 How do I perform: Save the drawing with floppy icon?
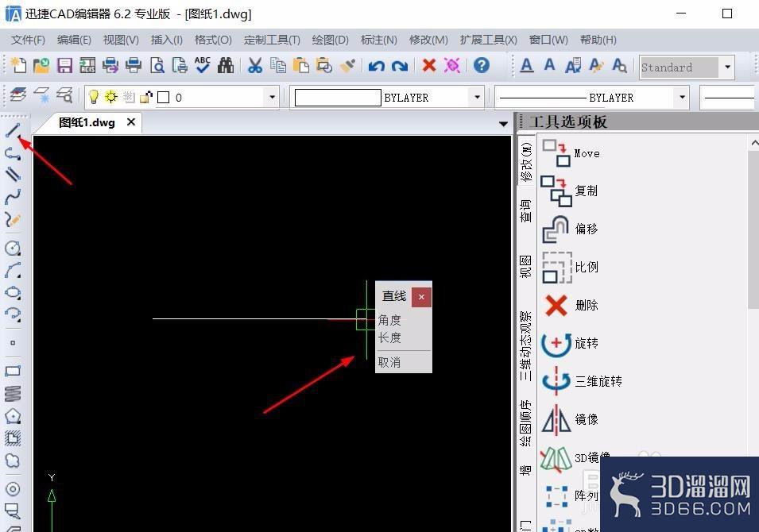[x=64, y=65]
